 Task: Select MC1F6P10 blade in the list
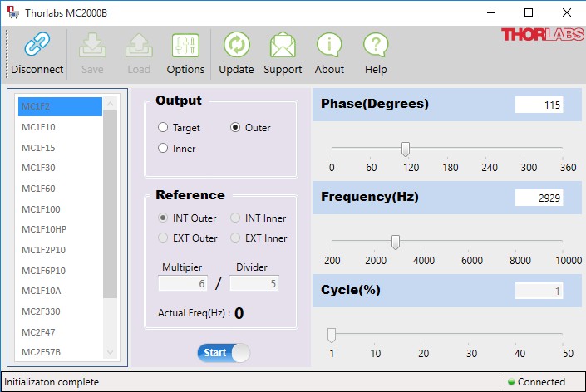click(x=60, y=271)
